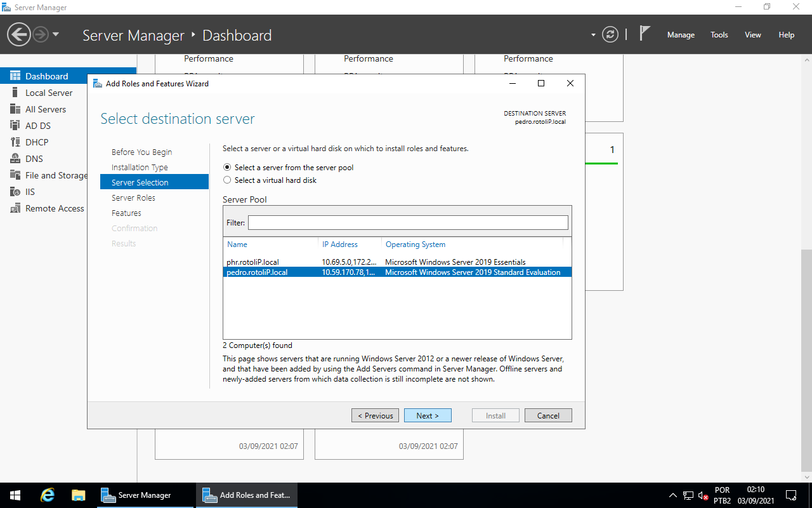This screenshot has height=508, width=812.
Task: Expand the dropdown arrow beside Refresh icon
Action: 593,35
